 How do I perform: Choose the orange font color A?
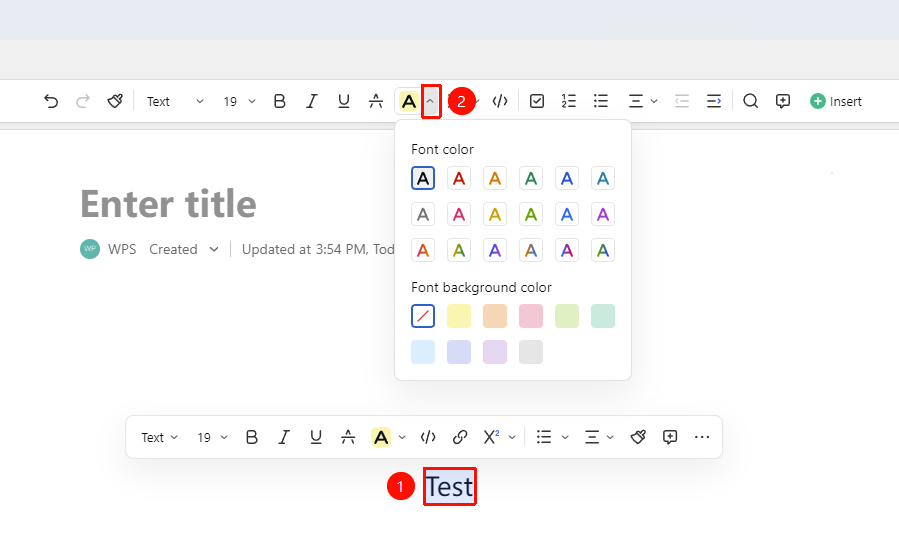pos(495,178)
